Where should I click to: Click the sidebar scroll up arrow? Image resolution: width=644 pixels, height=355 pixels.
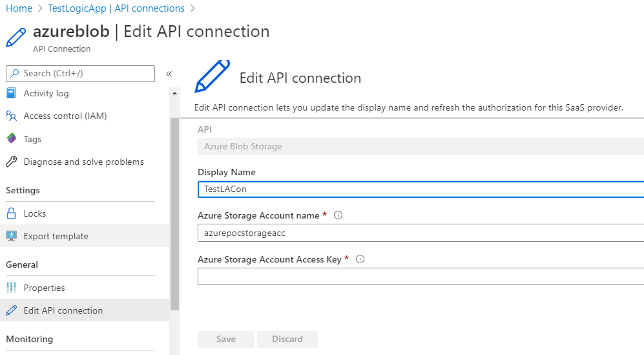[174, 93]
